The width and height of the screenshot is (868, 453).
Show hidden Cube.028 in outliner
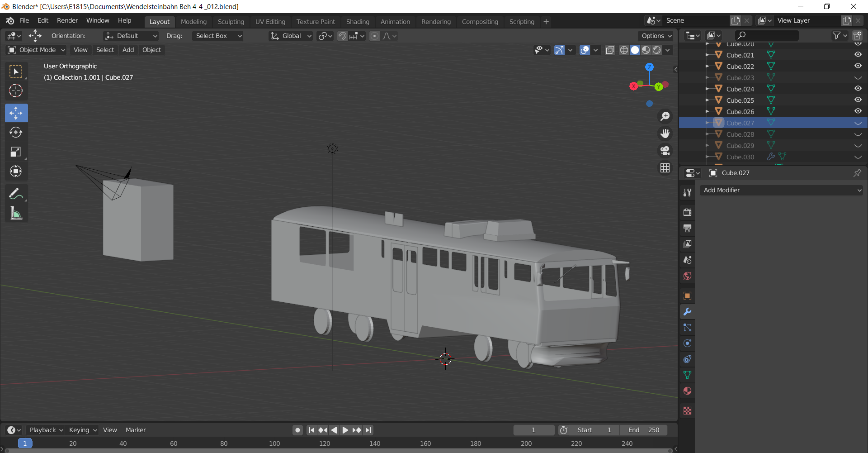pos(858,134)
